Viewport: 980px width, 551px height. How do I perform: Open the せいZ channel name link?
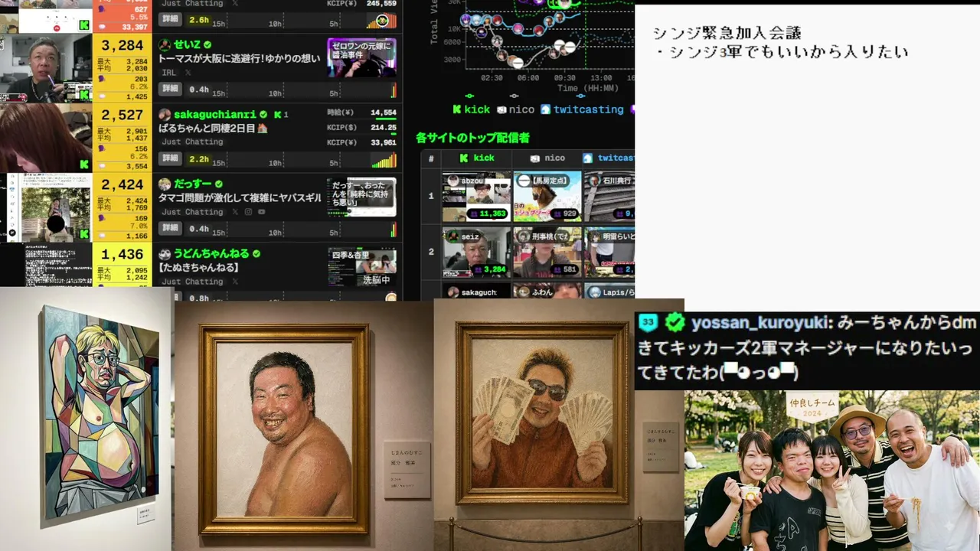[x=187, y=45]
